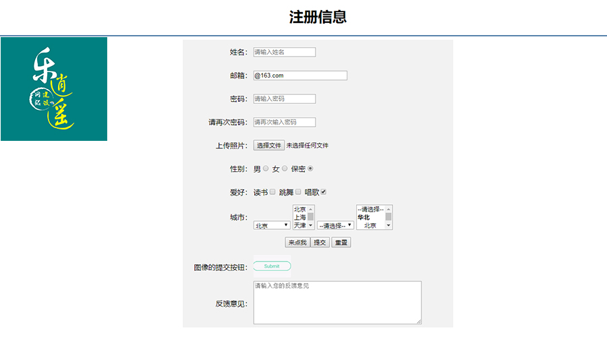Click inside the 反馈意见 feedback textarea

[338, 303]
